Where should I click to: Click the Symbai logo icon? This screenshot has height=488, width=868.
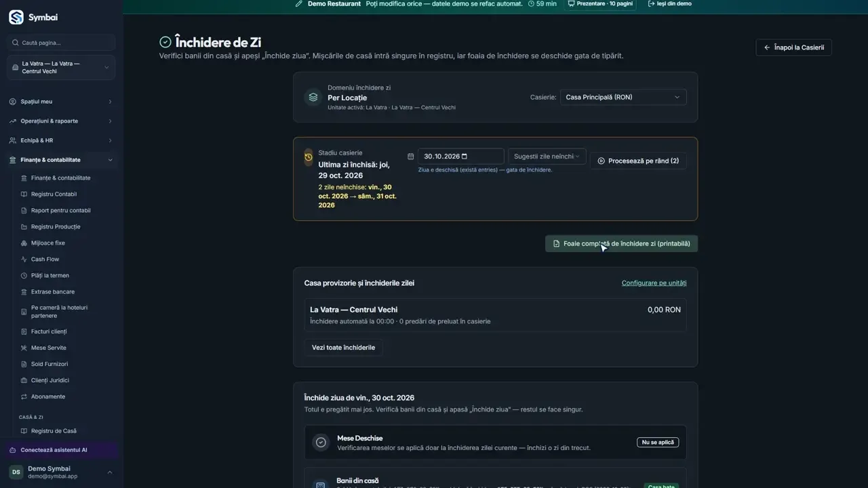coord(16,18)
